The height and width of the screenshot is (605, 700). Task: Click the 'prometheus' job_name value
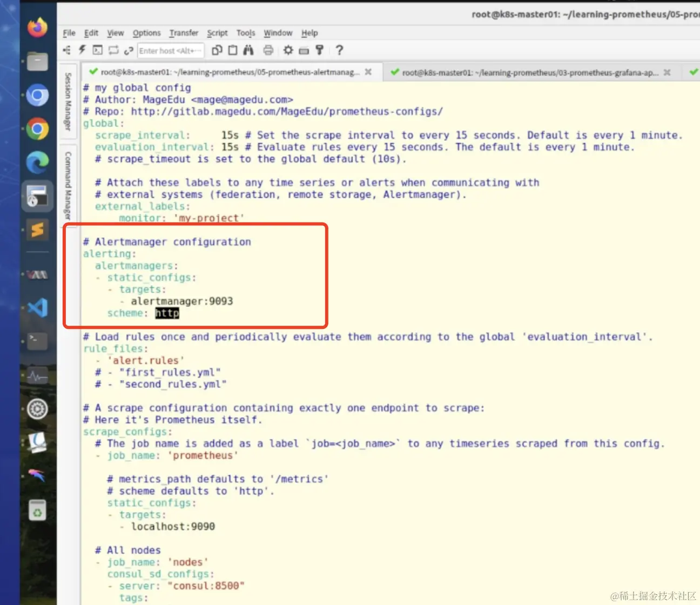coord(203,456)
